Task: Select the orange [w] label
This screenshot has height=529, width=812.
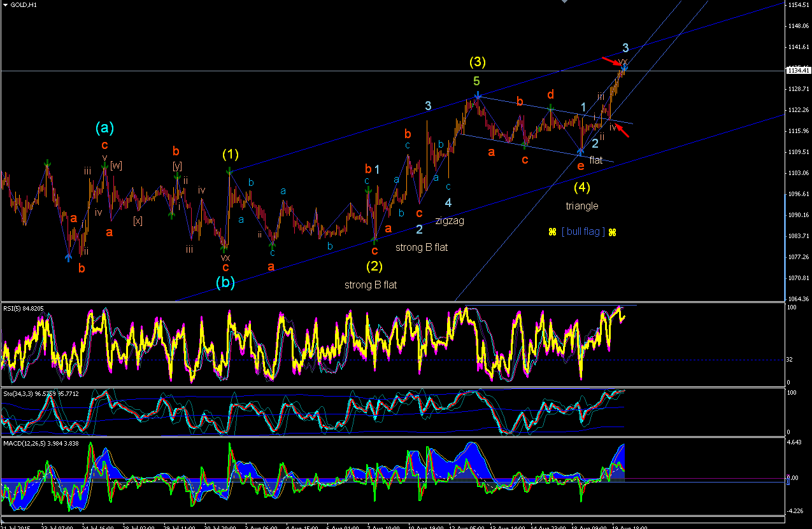Action: click(x=116, y=166)
